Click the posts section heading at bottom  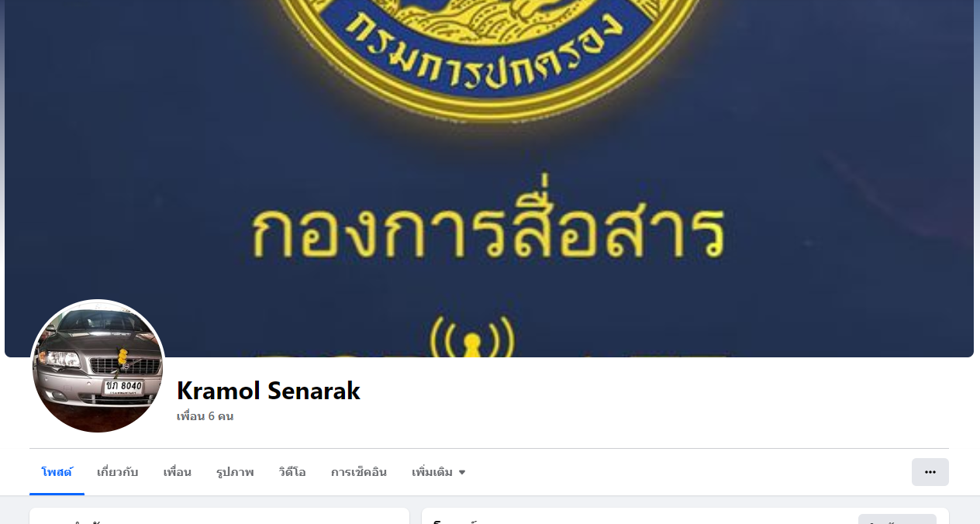coord(455,521)
